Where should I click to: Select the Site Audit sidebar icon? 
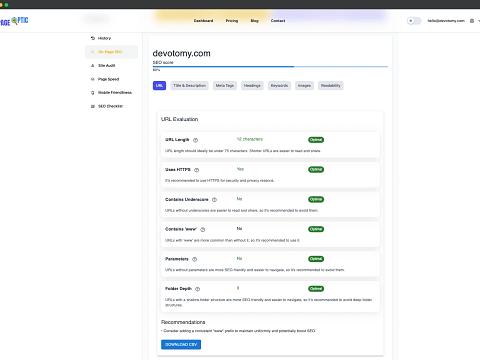point(93,66)
